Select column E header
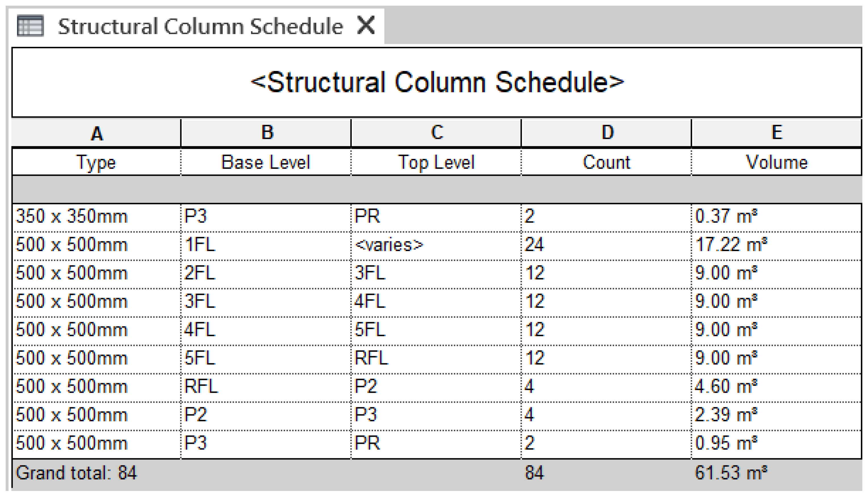 777,133
